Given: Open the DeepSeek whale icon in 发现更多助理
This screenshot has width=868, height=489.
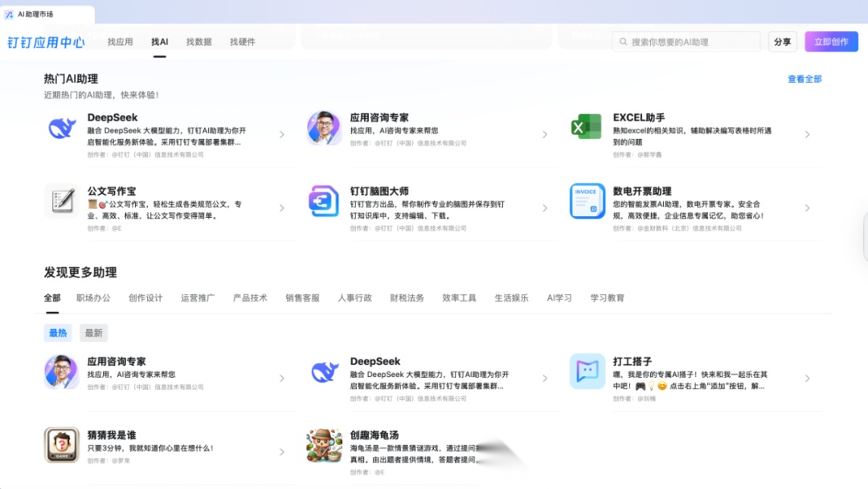Looking at the screenshot, I should [324, 372].
